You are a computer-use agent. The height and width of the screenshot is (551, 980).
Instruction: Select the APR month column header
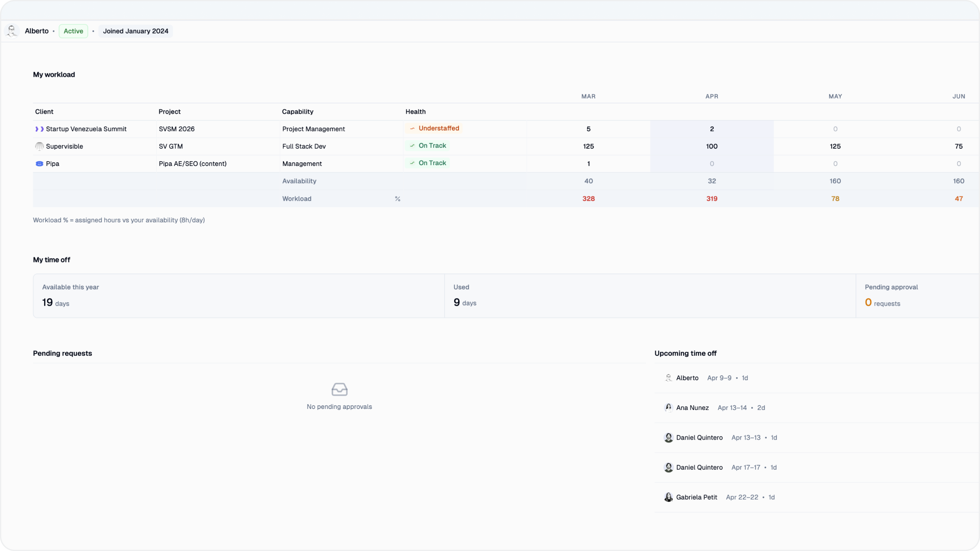[711, 97]
